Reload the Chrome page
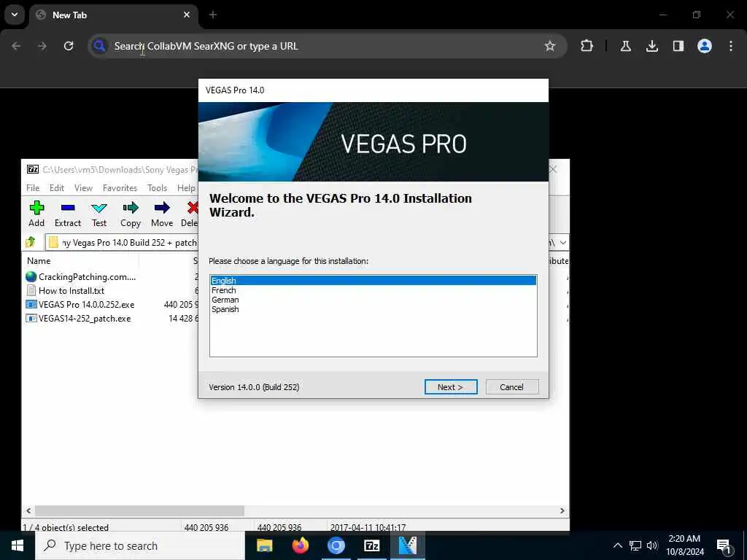Screen dimensions: 747x560 pyautogui.click(x=69, y=46)
